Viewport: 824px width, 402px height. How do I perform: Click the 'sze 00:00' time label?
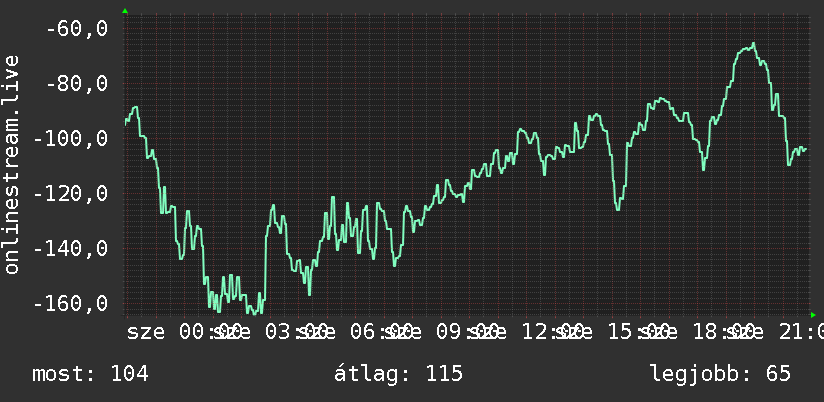point(184,332)
